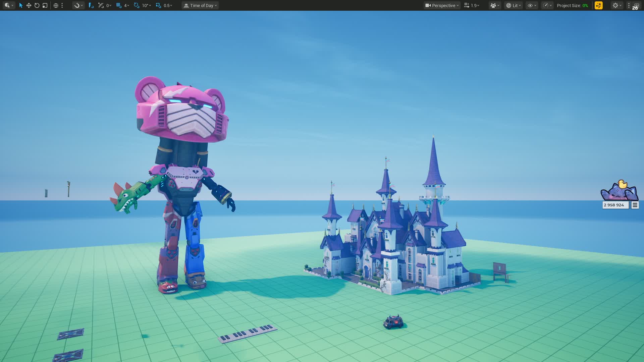Viewport: 644px width, 362px height.
Task: Open the performance and scalability dropdown
Action: click(547, 5)
